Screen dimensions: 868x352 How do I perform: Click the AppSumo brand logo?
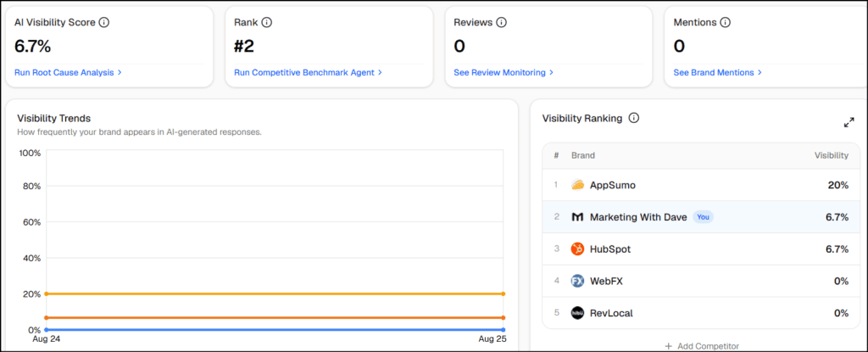(577, 185)
